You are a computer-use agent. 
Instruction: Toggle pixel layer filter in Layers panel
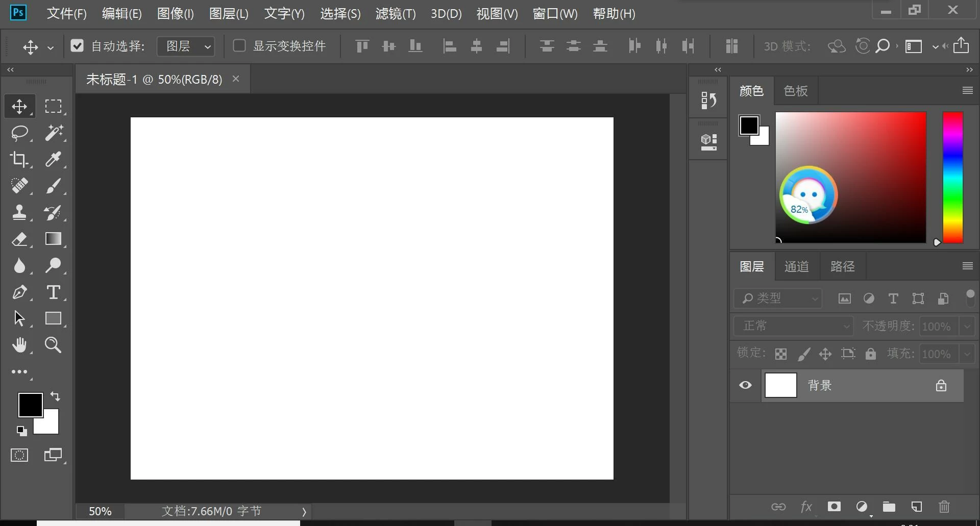[845, 298]
